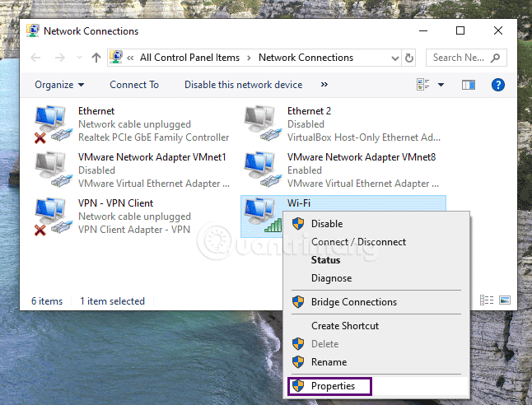Click the search magnifier icon
532x405 pixels.
tap(496, 58)
